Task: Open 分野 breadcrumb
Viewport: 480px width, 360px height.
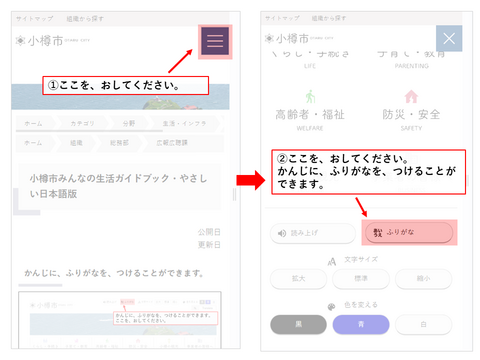Action: 129,123
